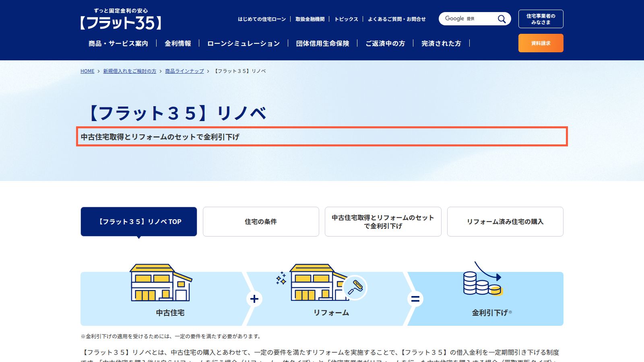The width and height of the screenshot is (644, 362).
Task: Click 住宅事業者のみなさま button
Action: (x=541, y=19)
